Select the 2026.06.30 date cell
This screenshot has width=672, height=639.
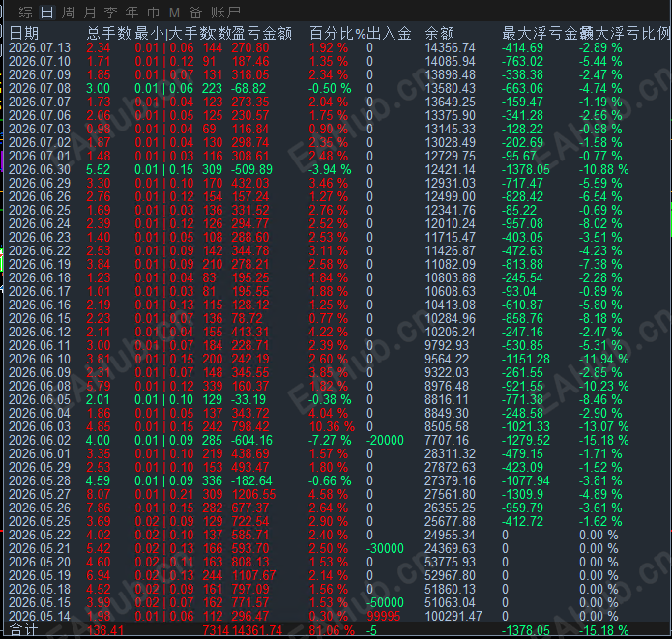[x=40, y=169]
